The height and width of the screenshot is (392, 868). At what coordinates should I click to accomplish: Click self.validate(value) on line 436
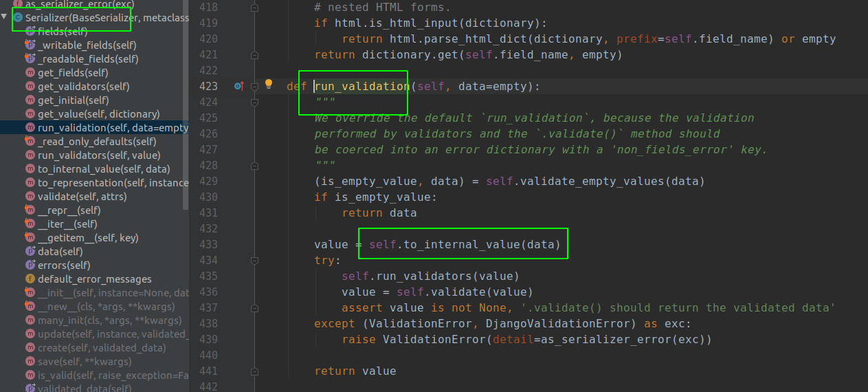465,292
